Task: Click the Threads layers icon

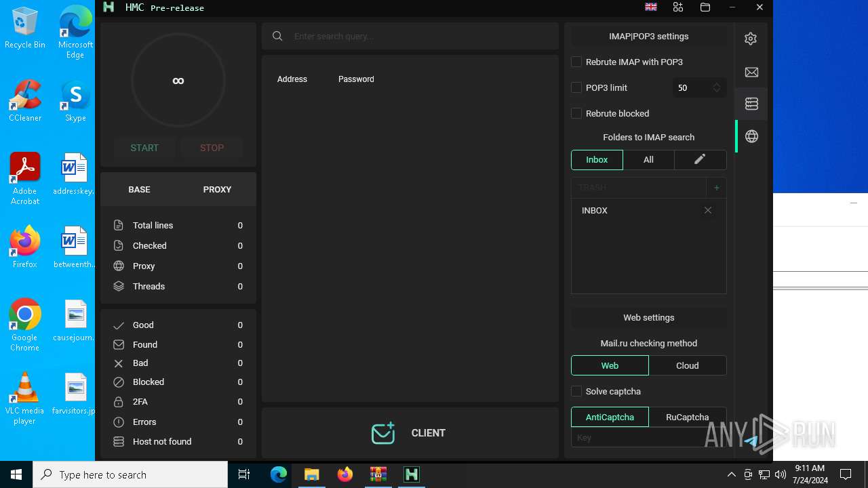Action: pos(119,286)
